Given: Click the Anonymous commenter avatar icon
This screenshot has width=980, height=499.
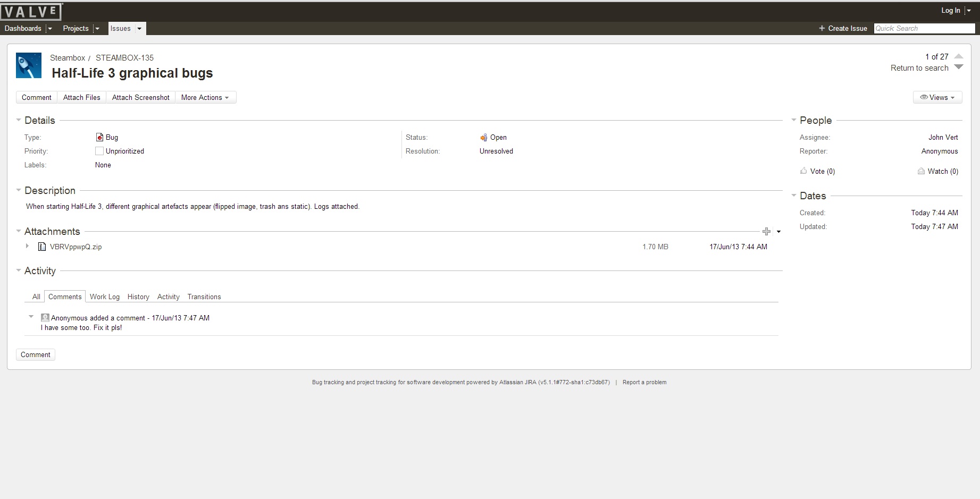Looking at the screenshot, I should pos(45,318).
